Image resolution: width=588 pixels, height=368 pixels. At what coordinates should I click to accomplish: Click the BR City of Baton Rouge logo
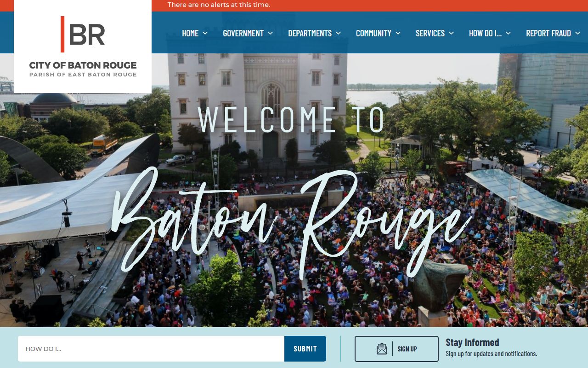coord(83,46)
